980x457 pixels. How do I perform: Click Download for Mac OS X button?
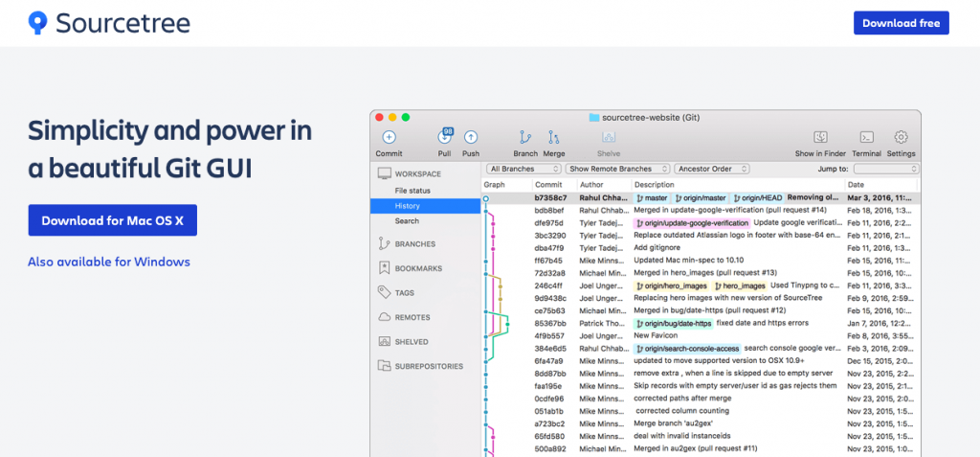pos(113,220)
